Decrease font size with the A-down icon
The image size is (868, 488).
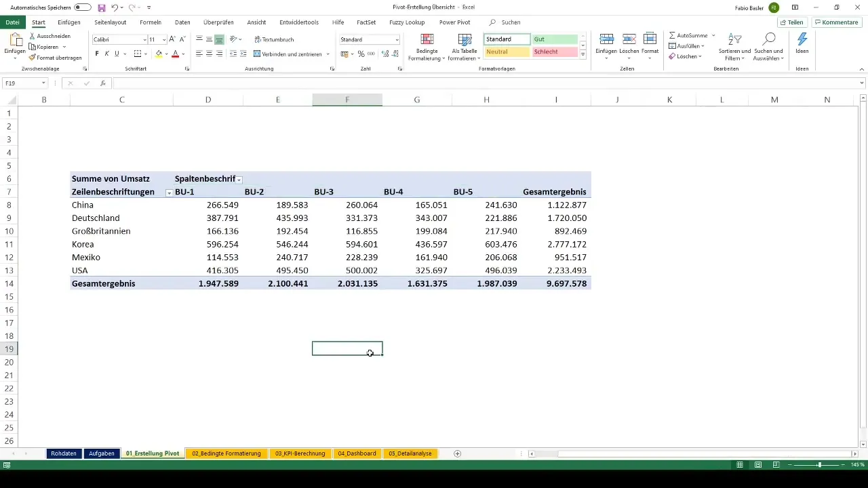[x=182, y=39]
